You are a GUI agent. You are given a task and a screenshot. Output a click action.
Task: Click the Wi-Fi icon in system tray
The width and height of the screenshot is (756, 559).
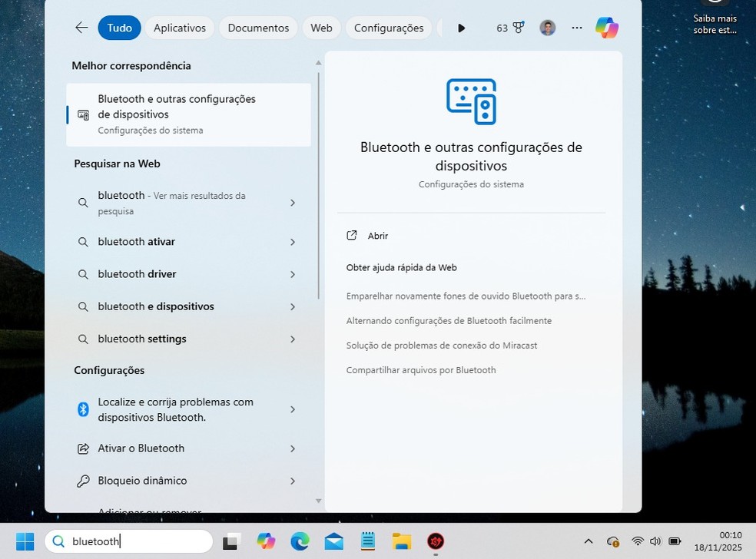pyautogui.click(x=637, y=541)
